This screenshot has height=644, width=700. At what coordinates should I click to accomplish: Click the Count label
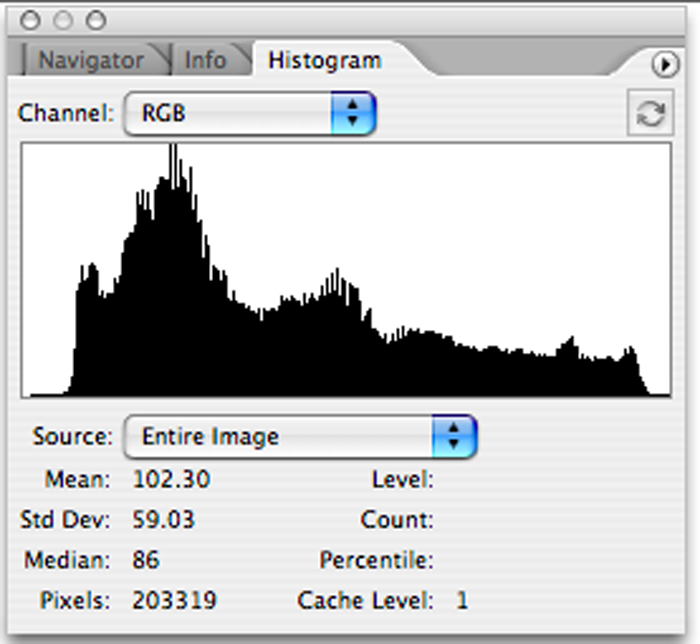point(397,519)
